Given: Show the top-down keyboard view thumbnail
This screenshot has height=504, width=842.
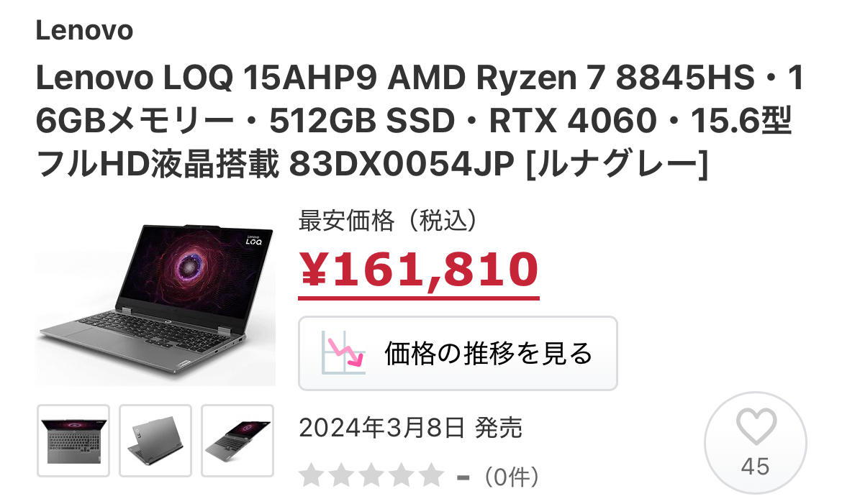Looking at the screenshot, I should click(x=73, y=441).
